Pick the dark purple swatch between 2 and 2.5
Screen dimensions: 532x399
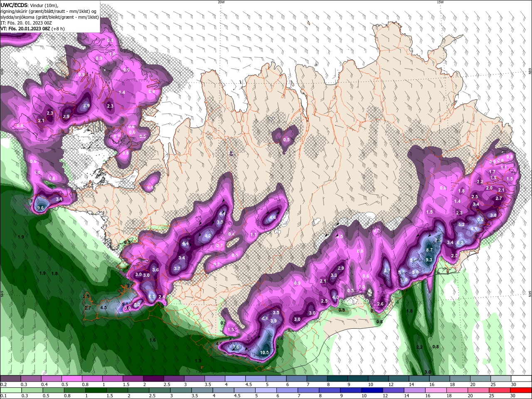point(153,379)
